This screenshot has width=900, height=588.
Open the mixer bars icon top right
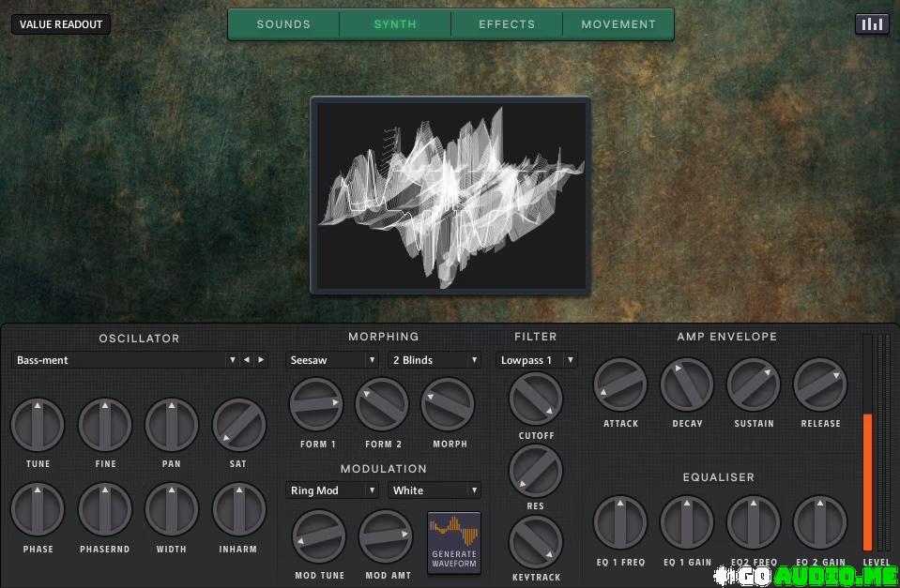point(872,24)
